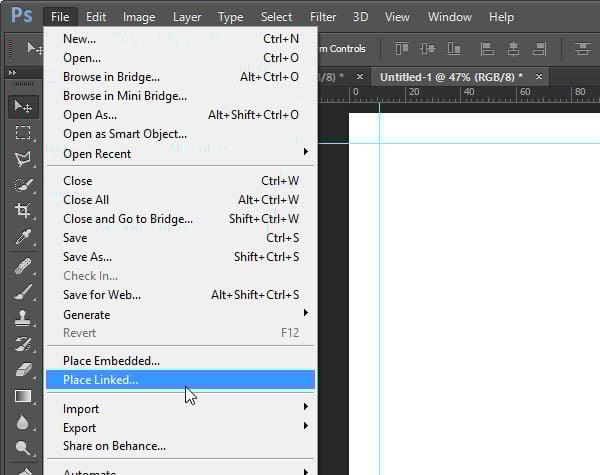Click the Align Horizontal Centers icon
Screen dimensions: 600x475
(x=513, y=49)
